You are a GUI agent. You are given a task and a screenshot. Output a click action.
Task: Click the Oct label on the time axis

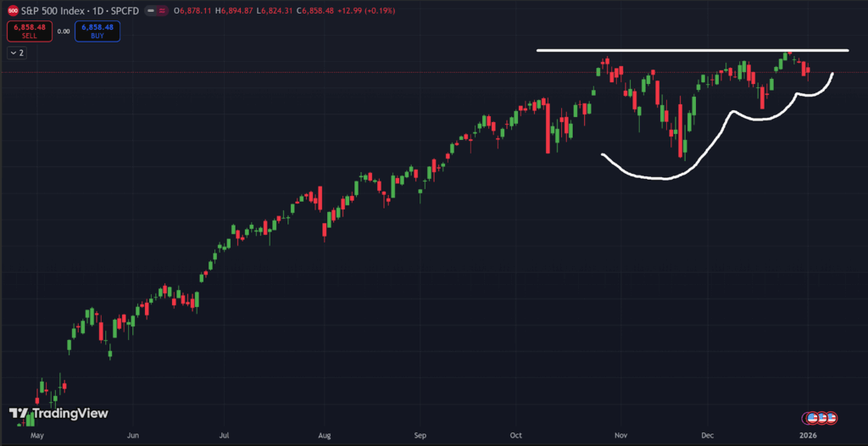(517, 434)
